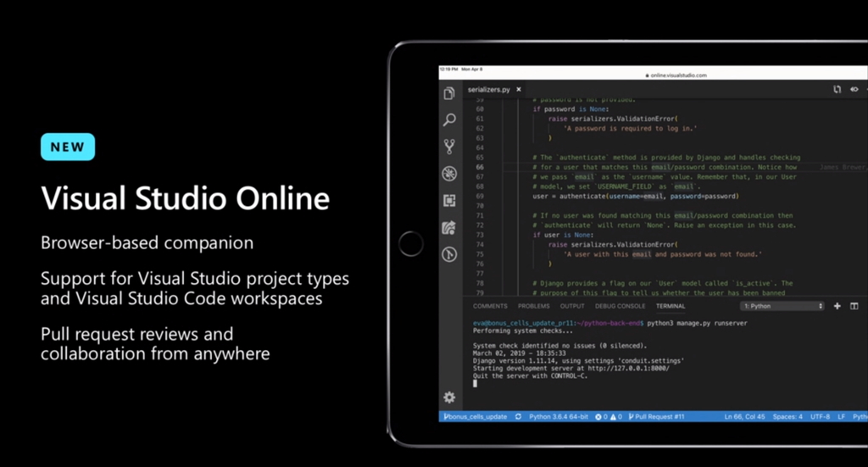Select the Python 3.6.4 64-bit interpreter status item

[559, 417]
